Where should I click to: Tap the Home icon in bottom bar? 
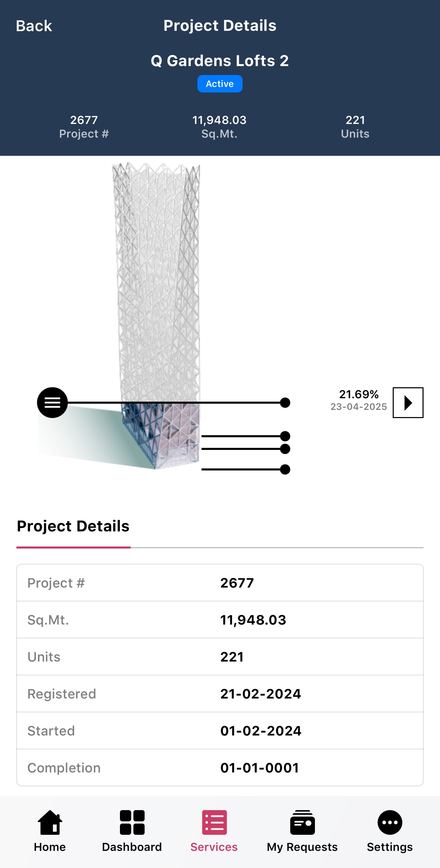point(50,822)
